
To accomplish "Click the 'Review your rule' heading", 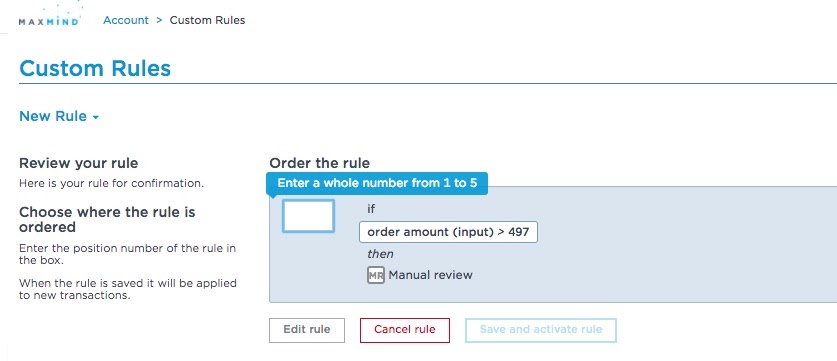I will tap(78, 163).
